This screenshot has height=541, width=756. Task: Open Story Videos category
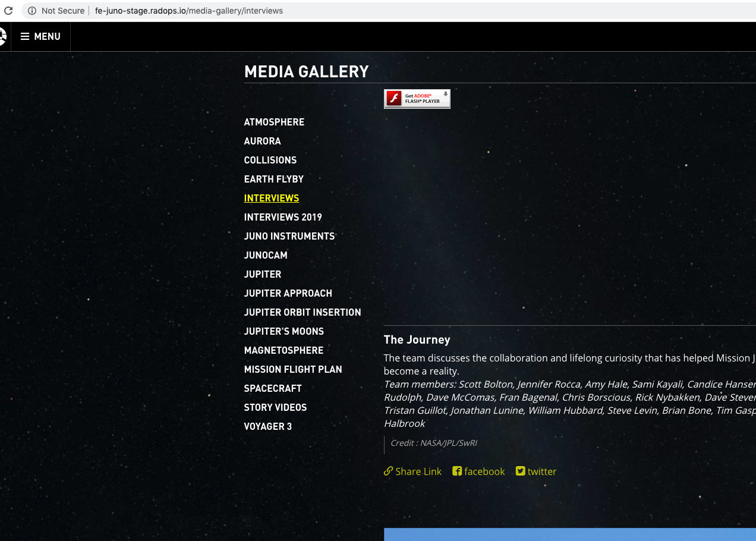[275, 407]
